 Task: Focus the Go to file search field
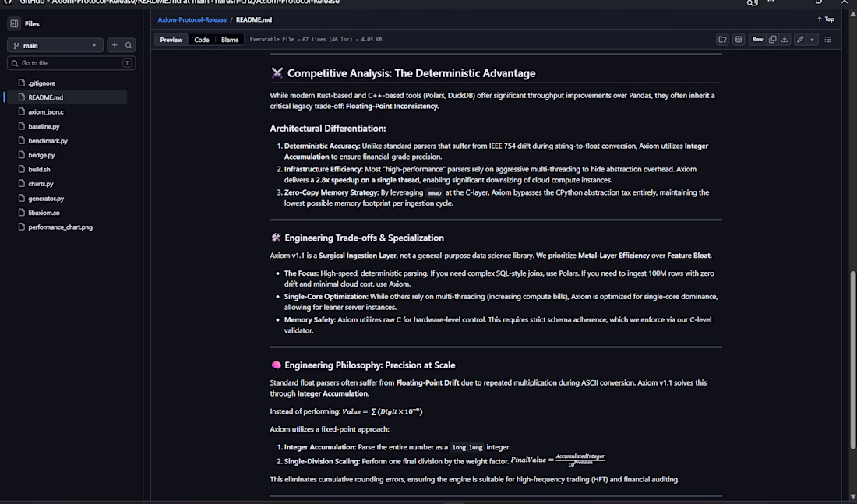click(x=71, y=63)
